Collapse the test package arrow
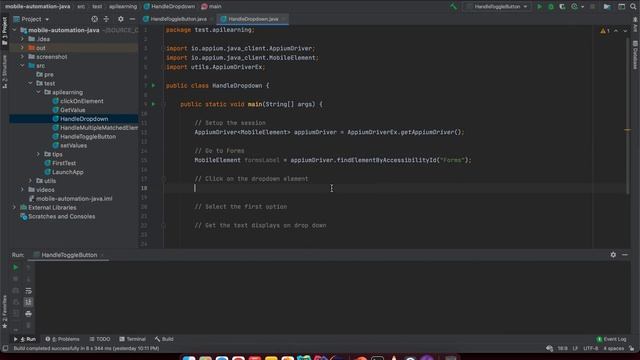The image size is (640, 360). 31,83
